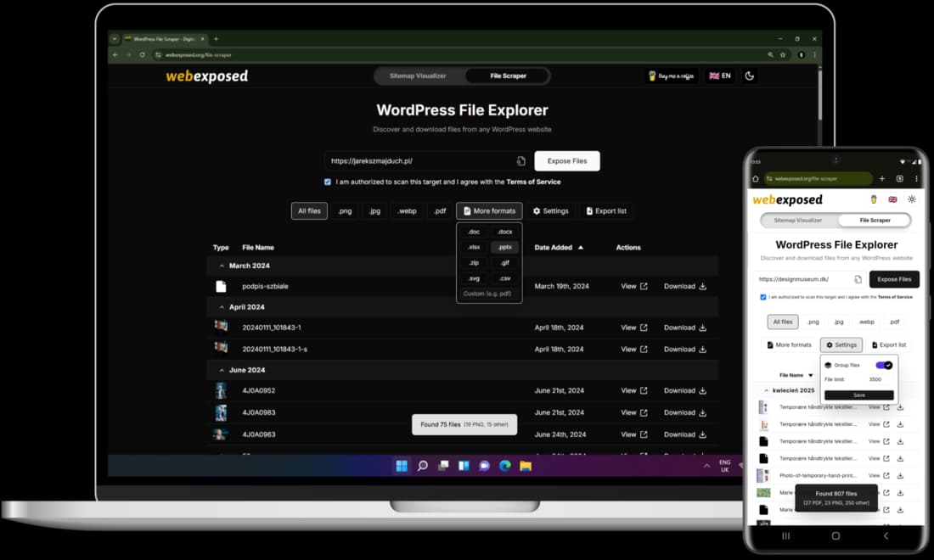Image resolution: width=934 pixels, height=560 pixels.
Task: Click the copy URL icon beside the address field
Action: pos(520,160)
